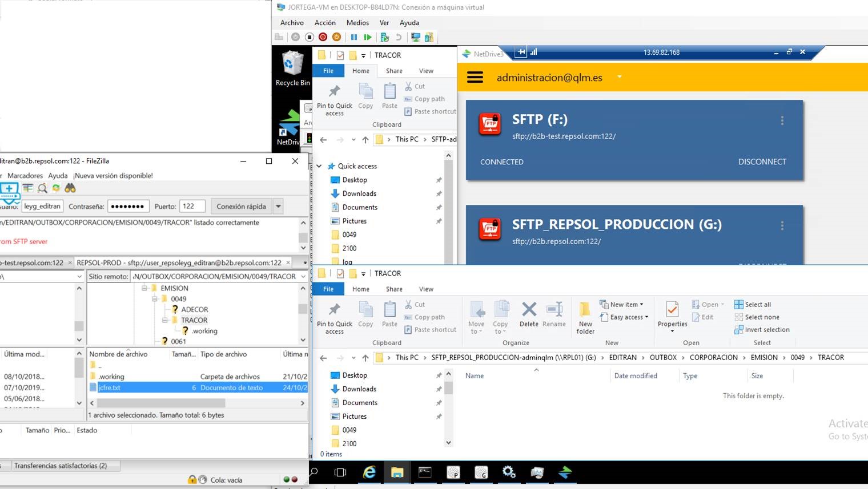The width and height of the screenshot is (868, 489).
Task: Click Properties checkmark in top Explorer quick toolbar
Action: click(x=340, y=55)
